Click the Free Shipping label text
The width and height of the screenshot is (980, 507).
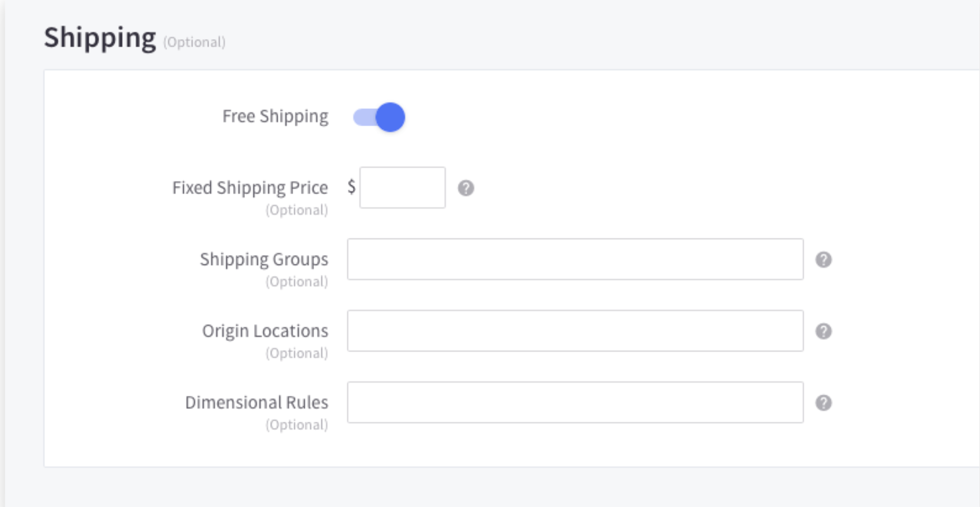coord(275,116)
